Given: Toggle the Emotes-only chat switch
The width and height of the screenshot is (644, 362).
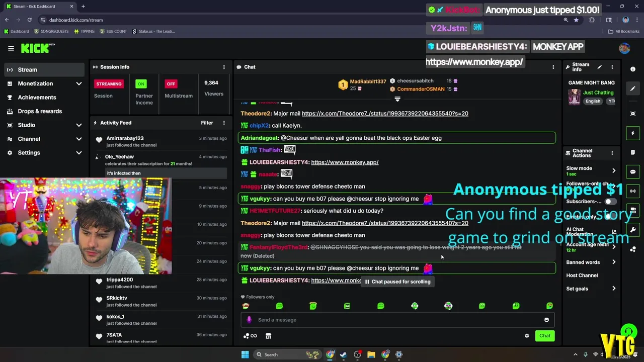Looking at the screenshot, I should [x=610, y=217].
